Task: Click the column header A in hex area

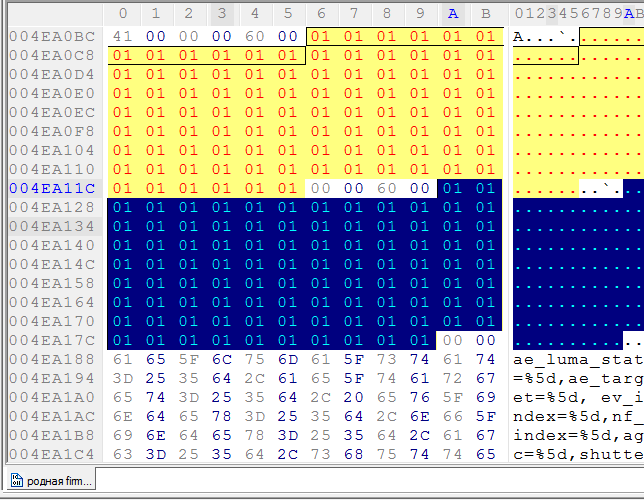Action: point(453,13)
